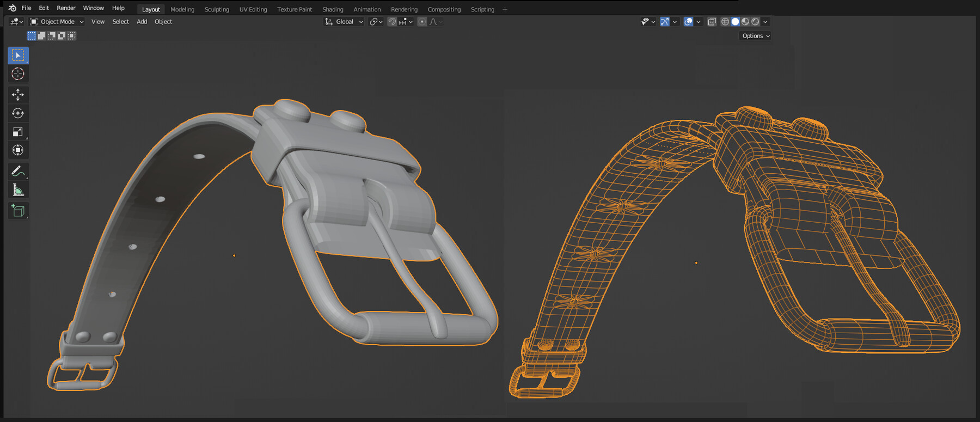Open the Window menu

point(94,8)
